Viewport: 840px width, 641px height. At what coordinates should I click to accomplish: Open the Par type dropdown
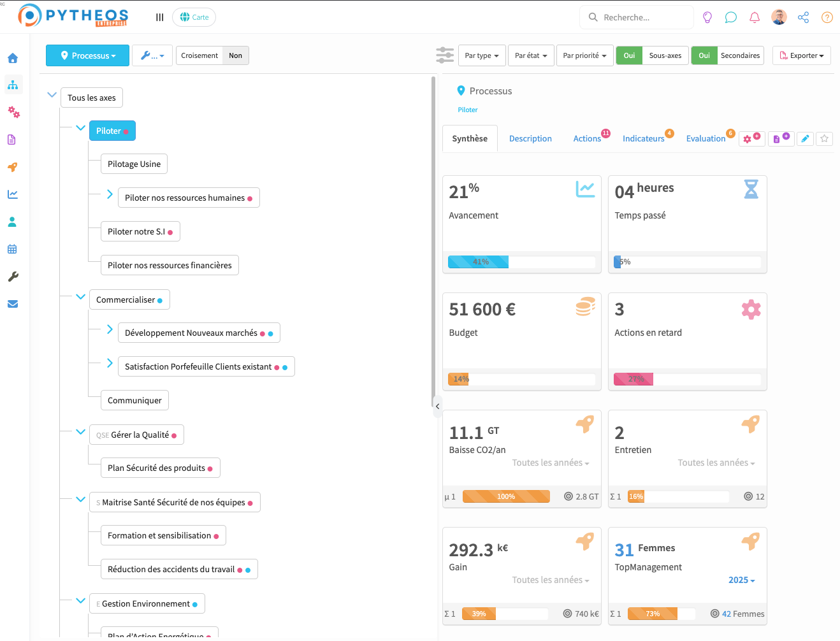(482, 55)
